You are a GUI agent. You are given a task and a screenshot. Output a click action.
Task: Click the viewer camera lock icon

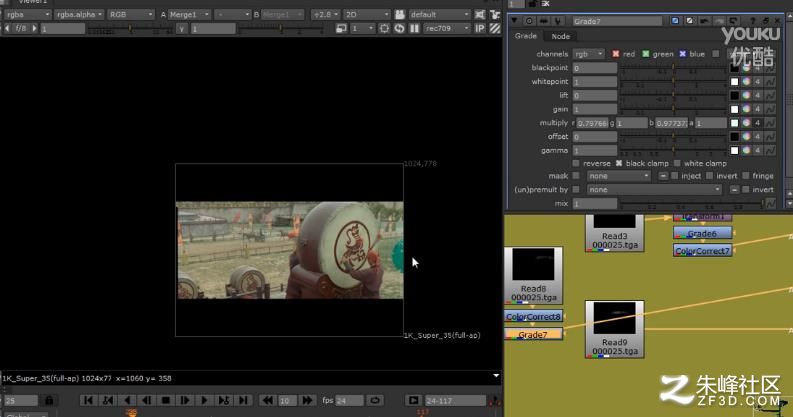400,15
